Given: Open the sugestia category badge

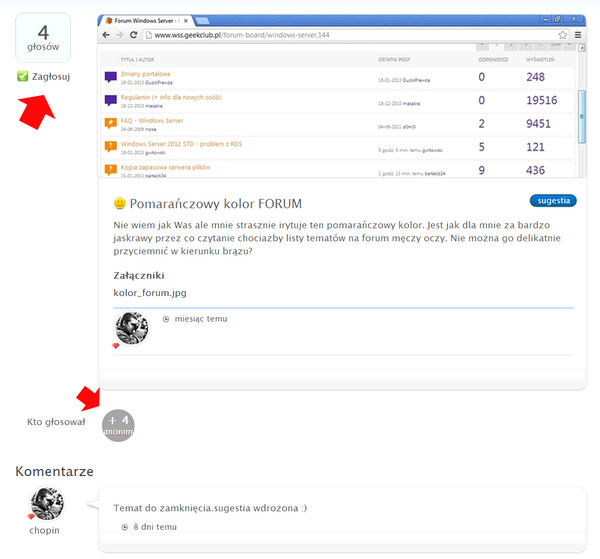Looking at the screenshot, I should point(553,200).
